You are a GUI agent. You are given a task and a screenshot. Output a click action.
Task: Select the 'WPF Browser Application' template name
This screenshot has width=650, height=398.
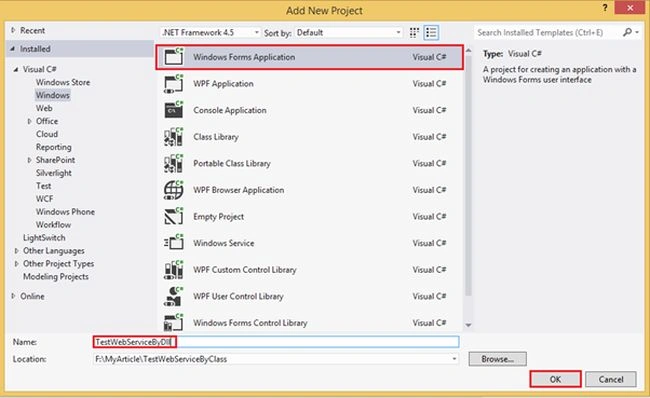[x=239, y=190]
